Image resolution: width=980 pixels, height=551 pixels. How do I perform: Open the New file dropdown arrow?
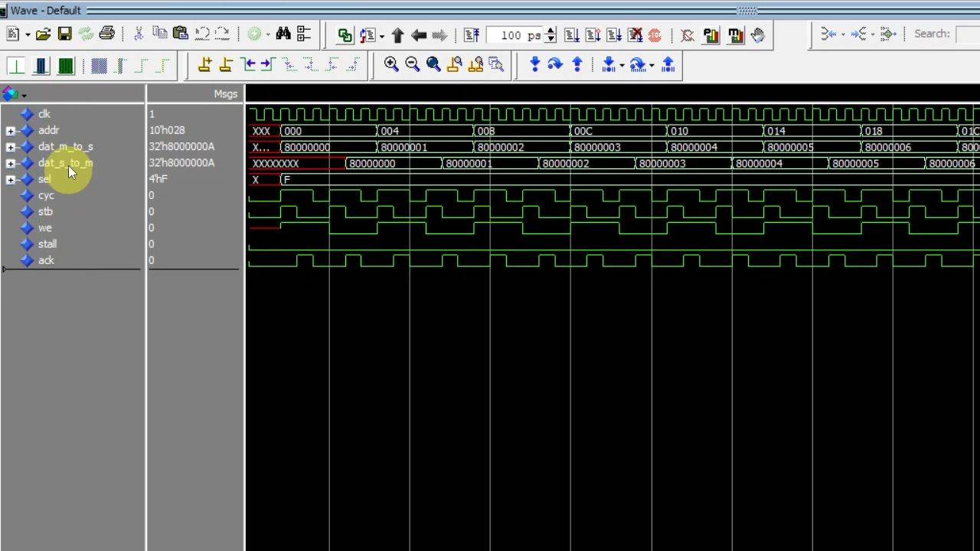tap(27, 34)
